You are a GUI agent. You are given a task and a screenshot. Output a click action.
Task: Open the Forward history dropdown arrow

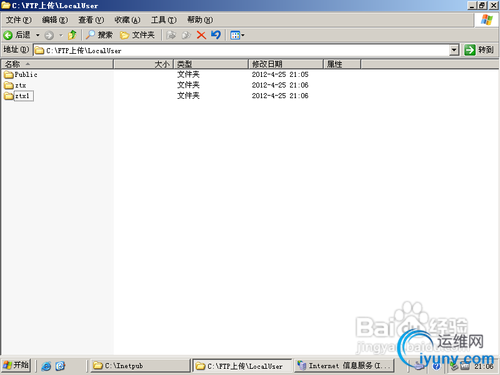(61, 35)
